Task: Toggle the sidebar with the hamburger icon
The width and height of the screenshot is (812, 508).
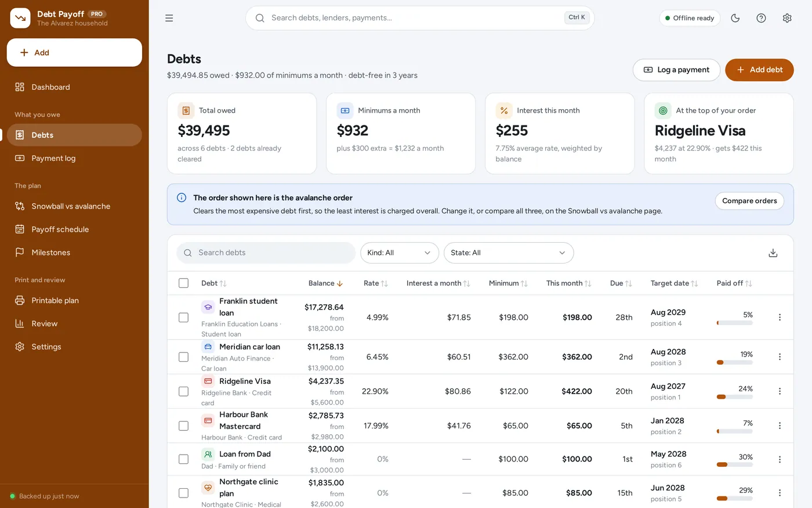Action: pos(169,18)
